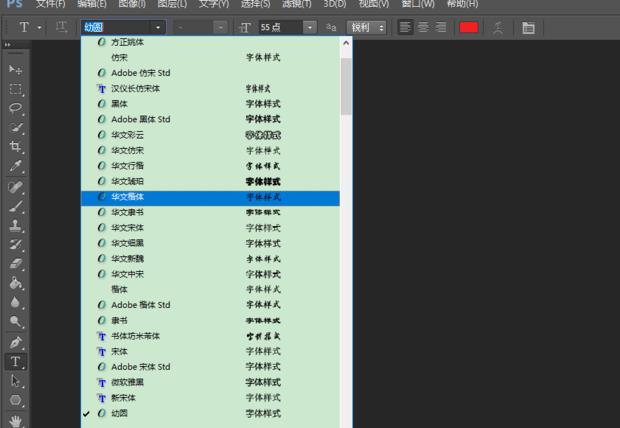
Task: Open the font family dropdown arrow
Action: pyautogui.click(x=158, y=27)
